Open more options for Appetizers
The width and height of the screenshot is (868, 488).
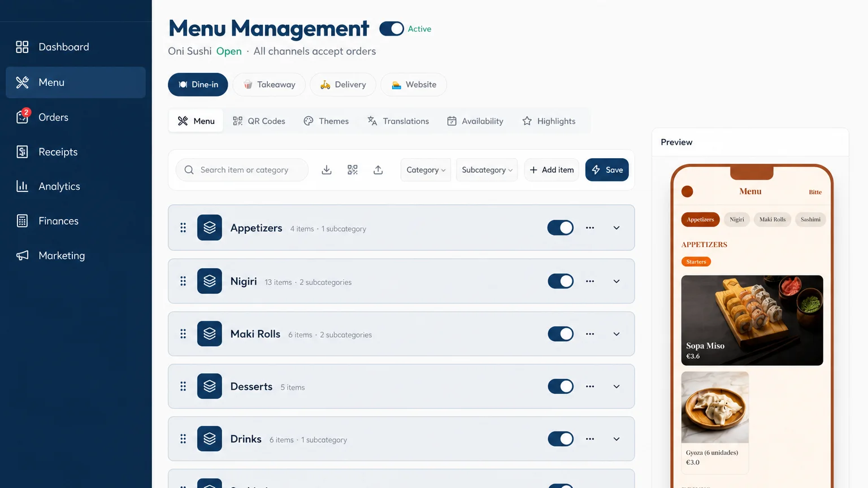pyautogui.click(x=590, y=228)
